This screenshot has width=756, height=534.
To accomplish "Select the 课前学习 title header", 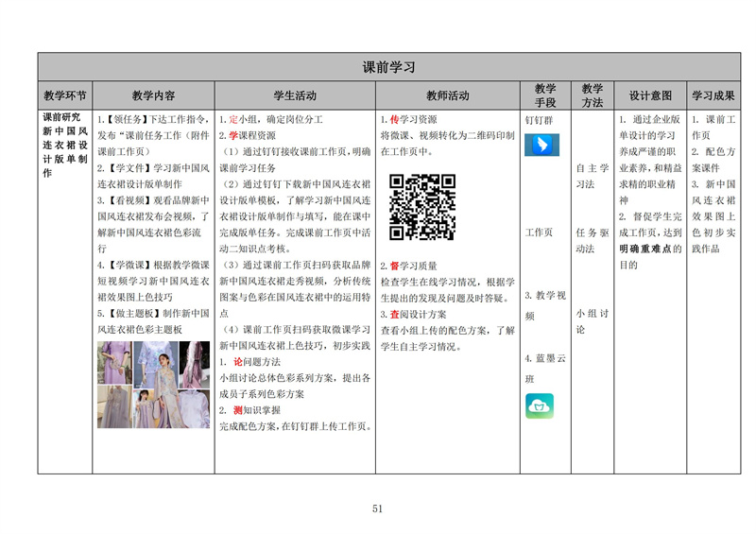I will [x=389, y=67].
